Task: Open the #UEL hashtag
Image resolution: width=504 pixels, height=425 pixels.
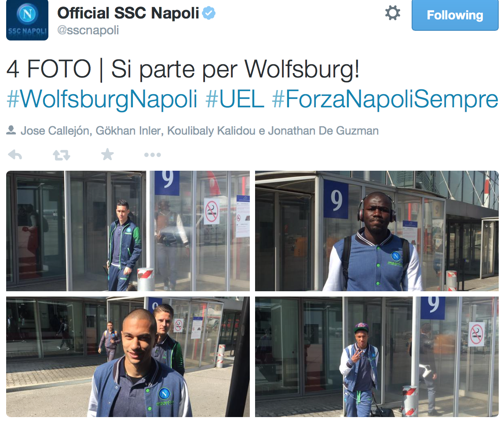Action: point(235,99)
